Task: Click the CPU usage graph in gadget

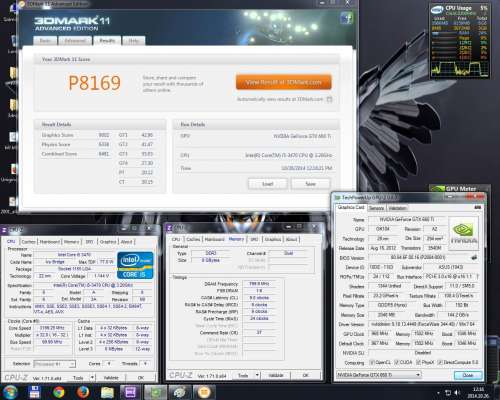Action: pos(459,68)
